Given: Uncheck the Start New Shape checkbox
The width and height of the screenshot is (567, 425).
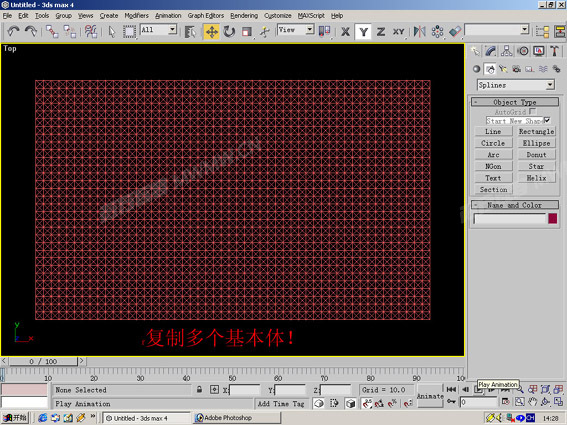Looking at the screenshot, I should (x=547, y=120).
